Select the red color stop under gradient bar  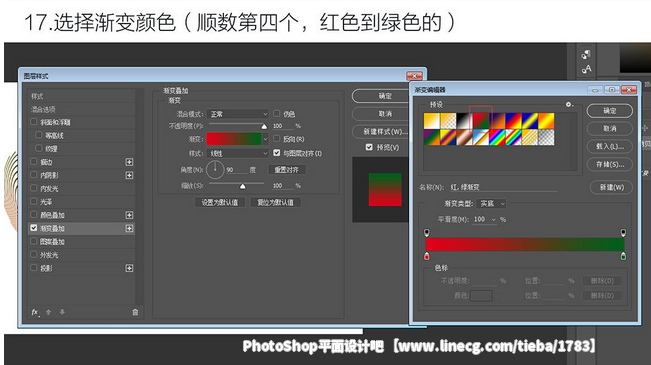(x=427, y=256)
